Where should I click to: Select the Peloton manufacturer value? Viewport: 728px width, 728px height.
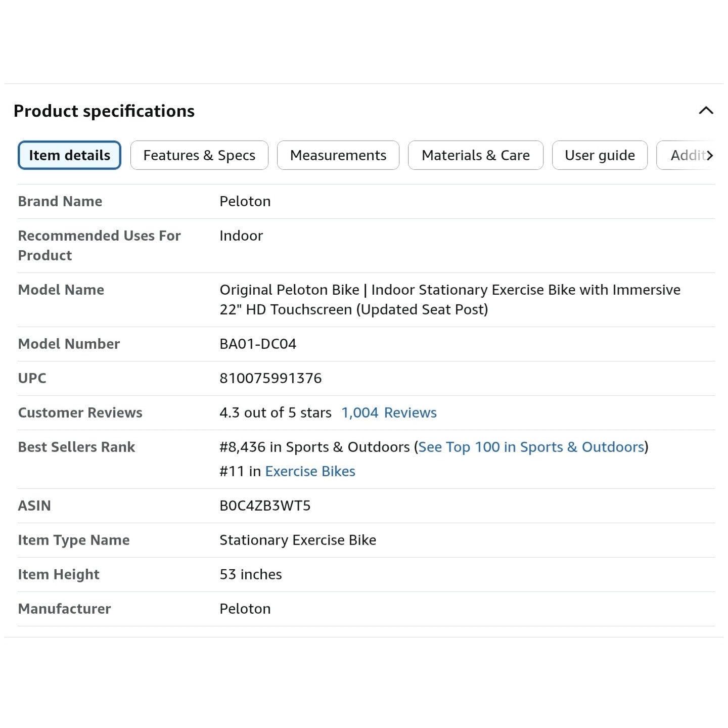[245, 609]
